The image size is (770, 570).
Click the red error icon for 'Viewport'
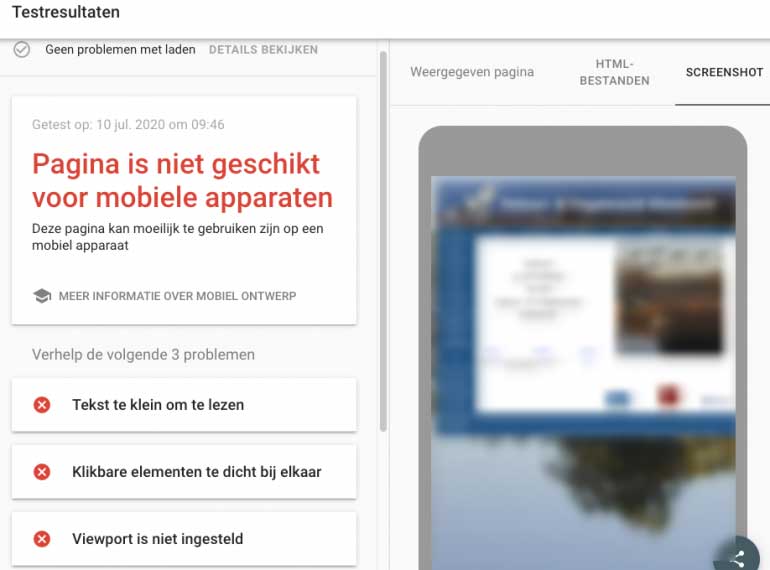[x=42, y=539]
